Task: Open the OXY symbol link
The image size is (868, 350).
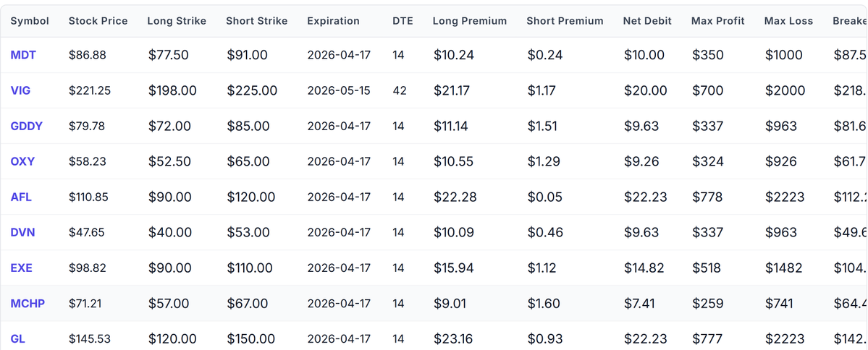Action: click(22, 161)
